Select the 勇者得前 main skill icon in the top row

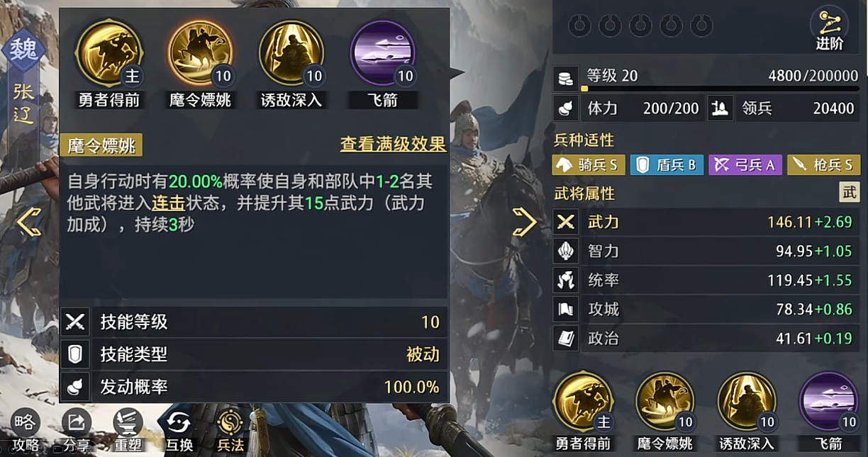point(109,54)
